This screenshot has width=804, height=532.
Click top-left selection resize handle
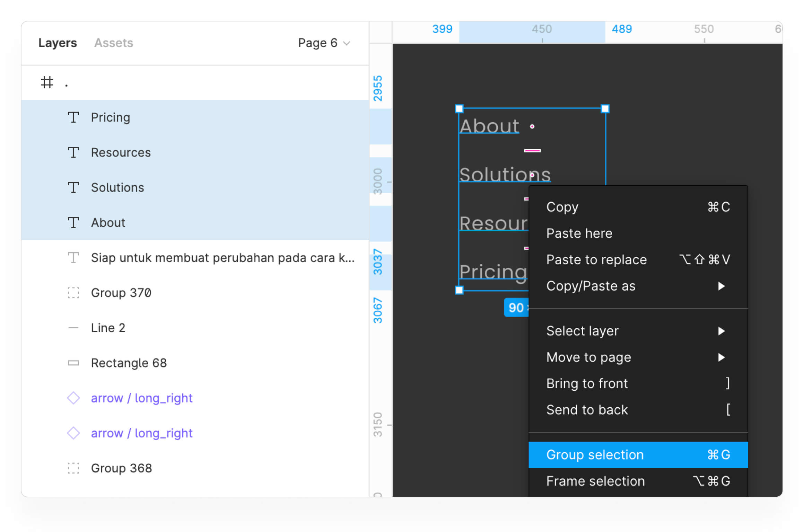(x=459, y=109)
